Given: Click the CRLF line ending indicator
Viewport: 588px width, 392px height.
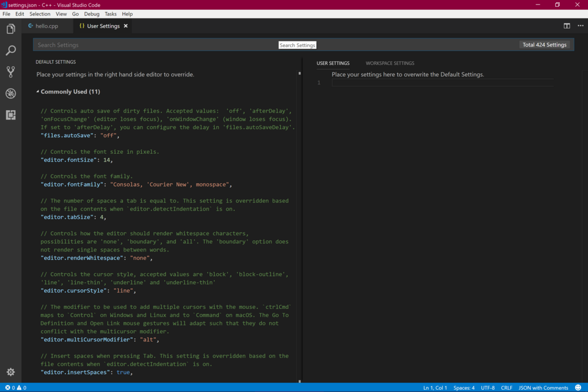Looking at the screenshot, I should coord(506,387).
